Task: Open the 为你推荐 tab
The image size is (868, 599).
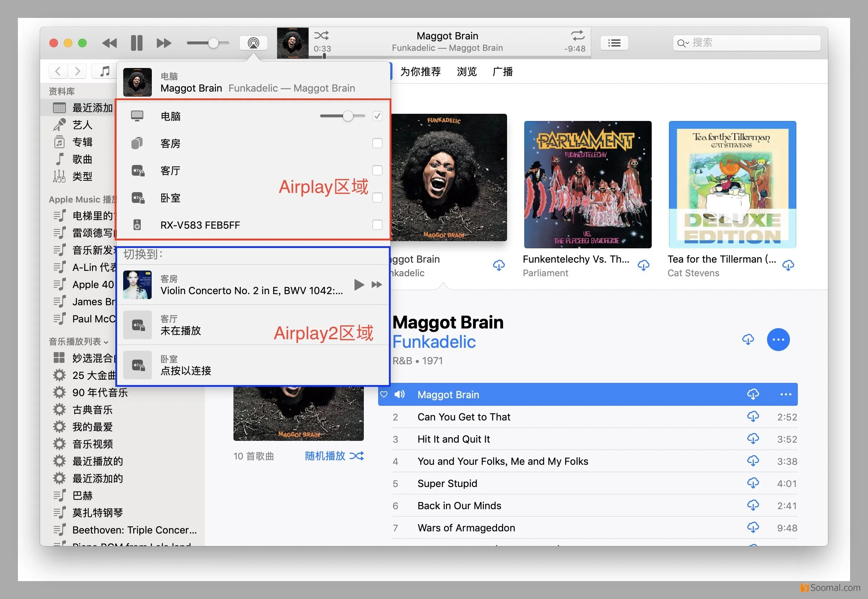Action: pyautogui.click(x=420, y=71)
